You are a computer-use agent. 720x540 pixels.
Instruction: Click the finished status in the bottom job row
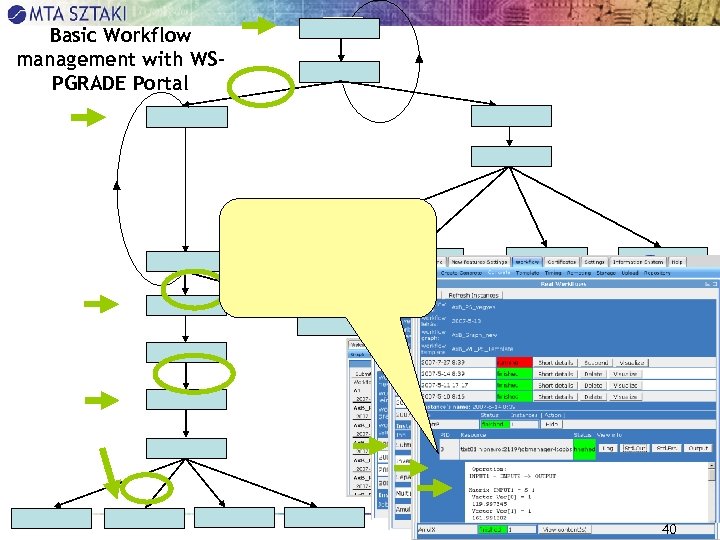(x=492, y=529)
